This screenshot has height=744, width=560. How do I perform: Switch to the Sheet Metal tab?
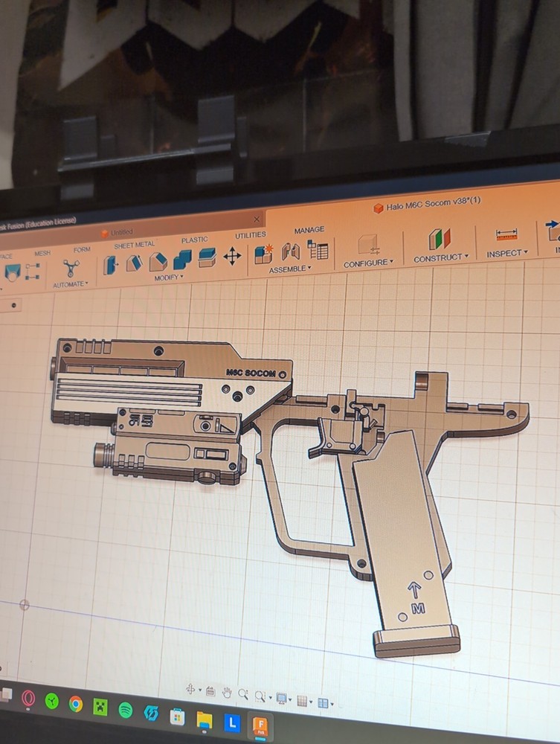click(134, 245)
